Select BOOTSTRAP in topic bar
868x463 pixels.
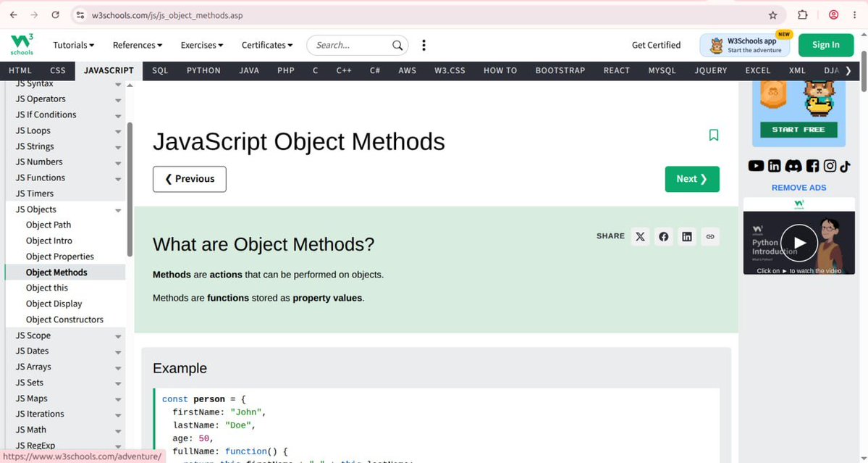click(560, 71)
